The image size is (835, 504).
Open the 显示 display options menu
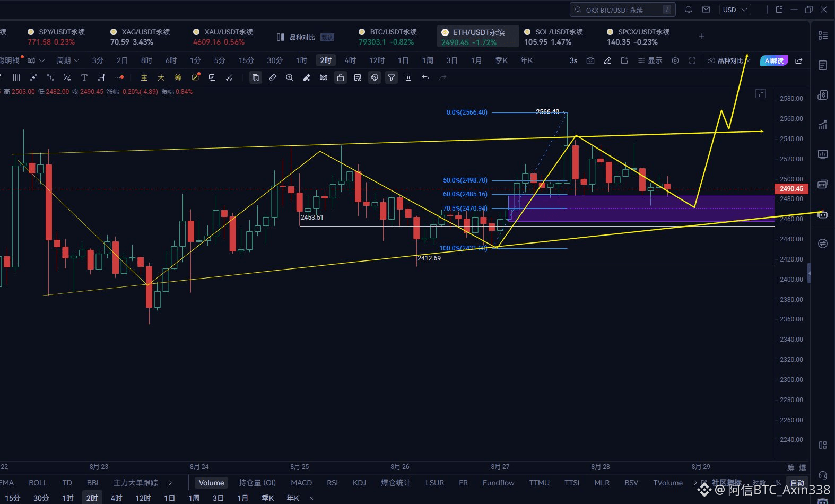coord(650,60)
